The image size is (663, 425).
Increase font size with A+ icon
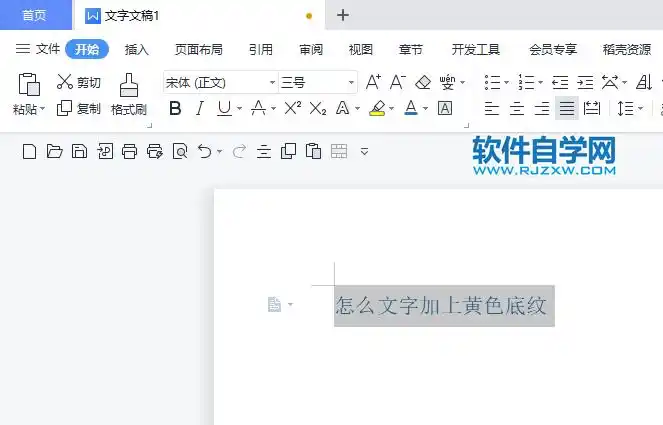tap(373, 82)
